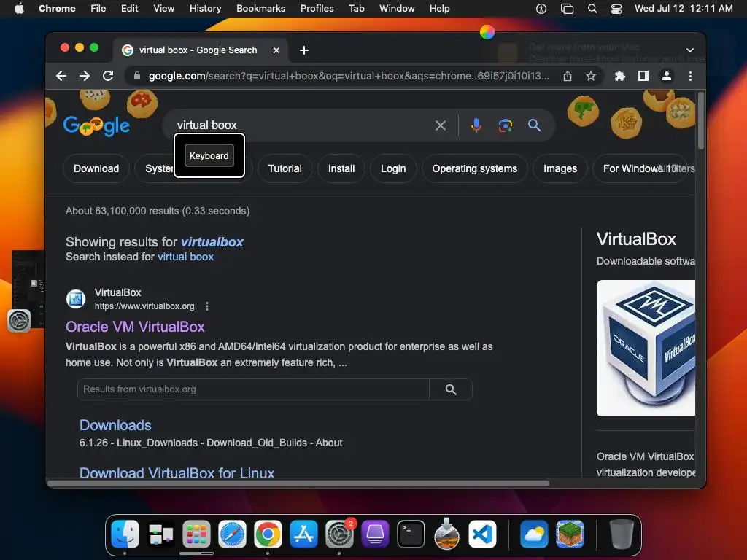Launch Safari from the Dock
Viewport: 747px width, 560px height.
point(232,534)
